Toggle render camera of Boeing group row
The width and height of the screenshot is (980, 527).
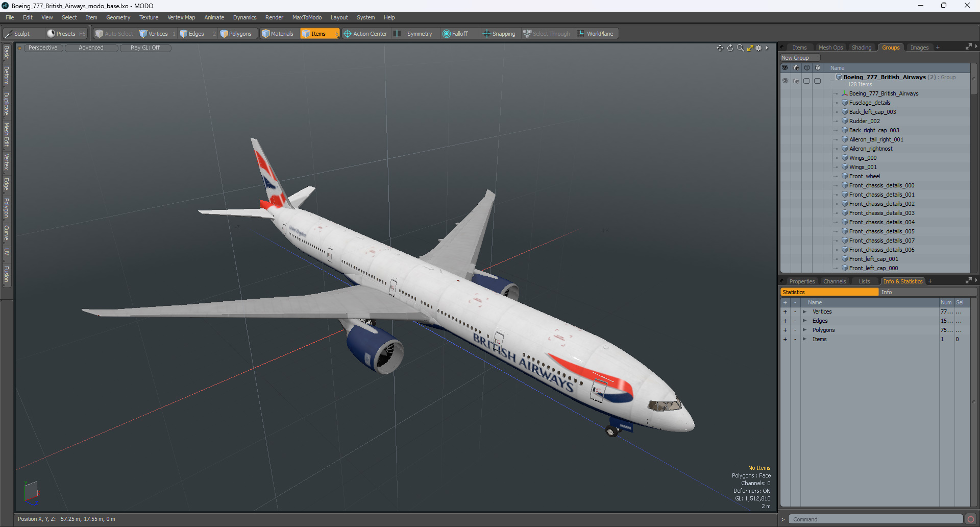[x=796, y=81]
